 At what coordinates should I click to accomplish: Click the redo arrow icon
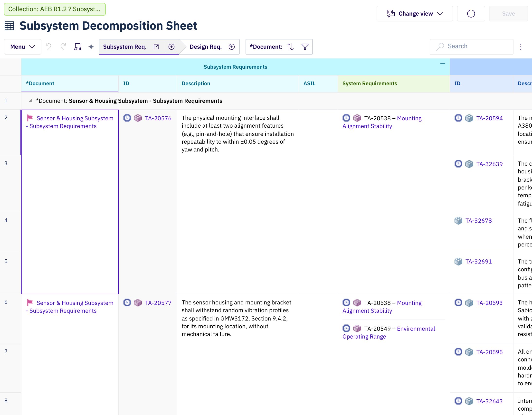[63, 47]
